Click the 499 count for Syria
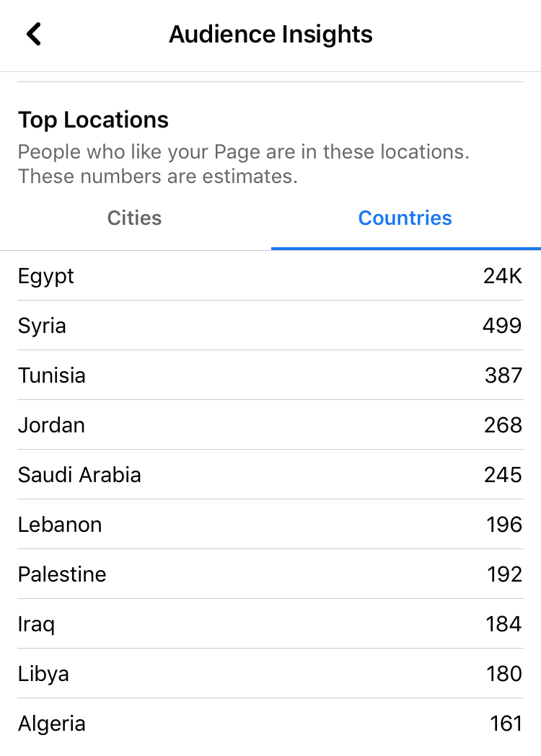The width and height of the screenshot is (541, 756). (x=502, y=326)
